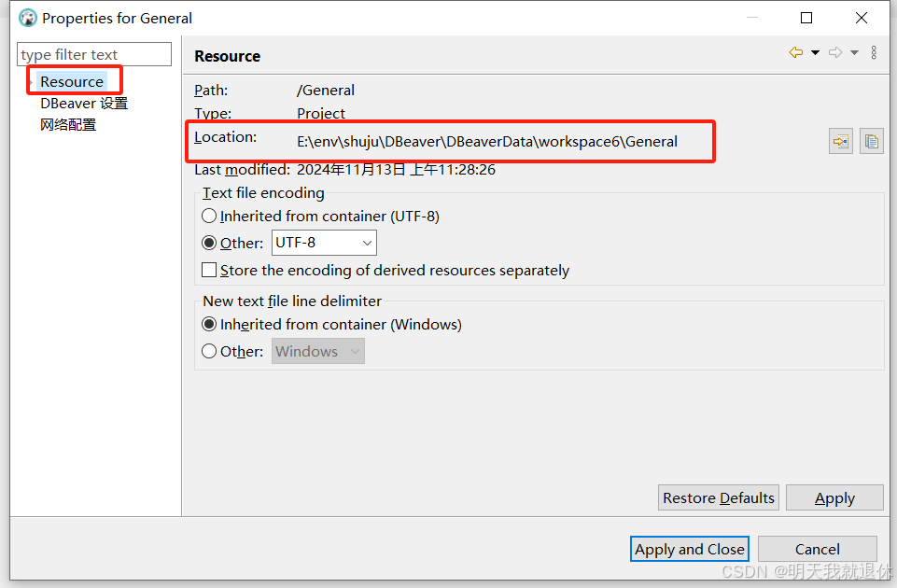This screenshot has height=588, width=897.
Task: Click the Cancel button
Action: [x=818, y=549]
